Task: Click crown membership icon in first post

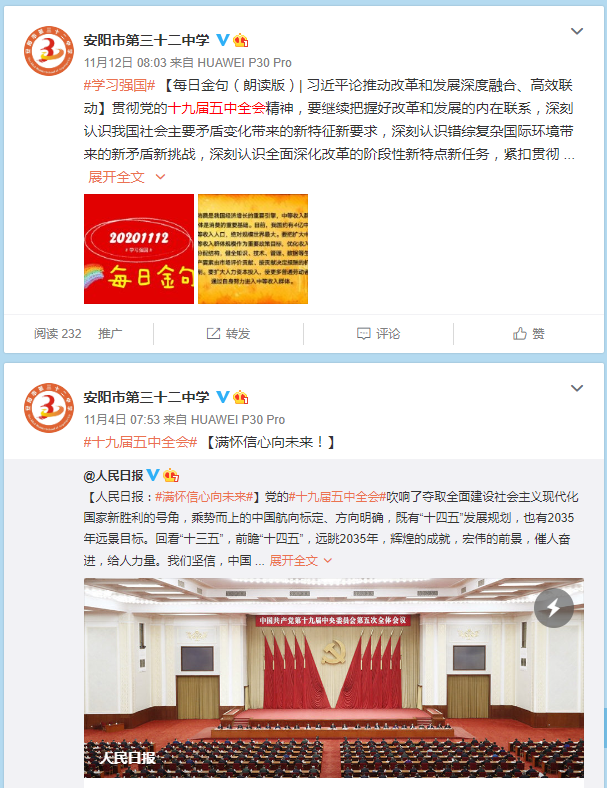Action: click(x=241, y=40)
